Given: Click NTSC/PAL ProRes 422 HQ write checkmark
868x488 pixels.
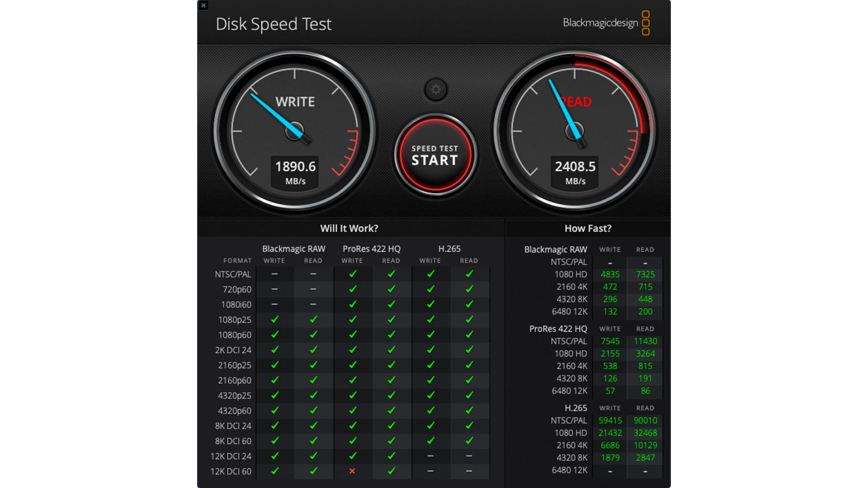Looking at the screenshot, I should (x=353, y=274).
